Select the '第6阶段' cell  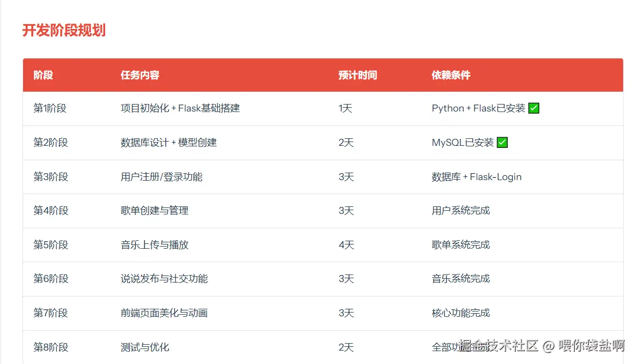[50, 279]
